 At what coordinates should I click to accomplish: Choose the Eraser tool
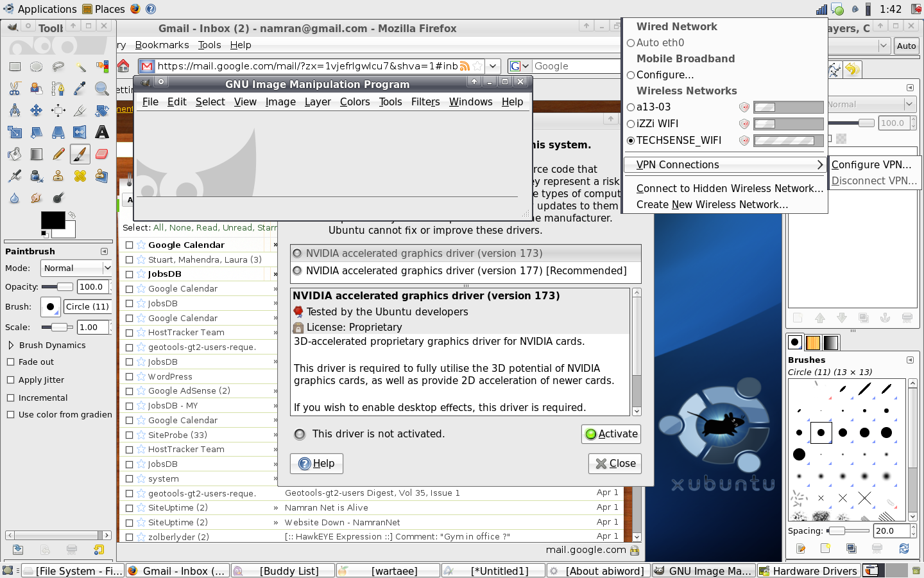[101, 154]
